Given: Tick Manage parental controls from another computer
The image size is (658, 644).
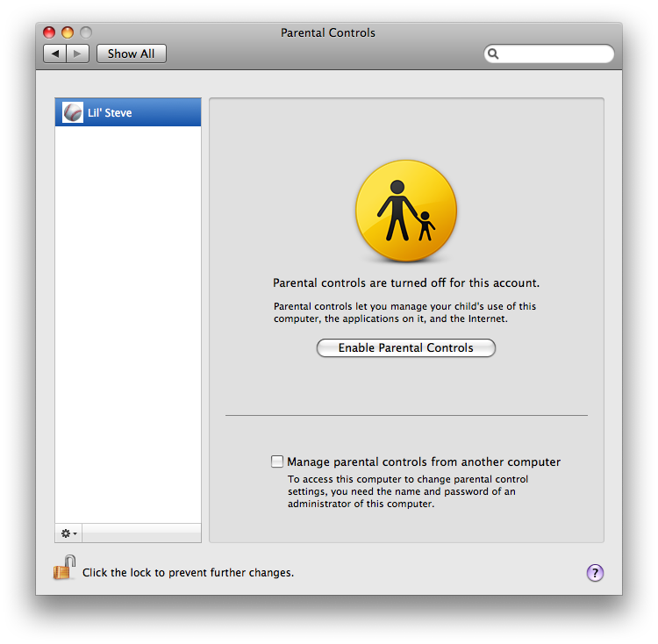Looking at the screenshot, I should click(277, 462).
